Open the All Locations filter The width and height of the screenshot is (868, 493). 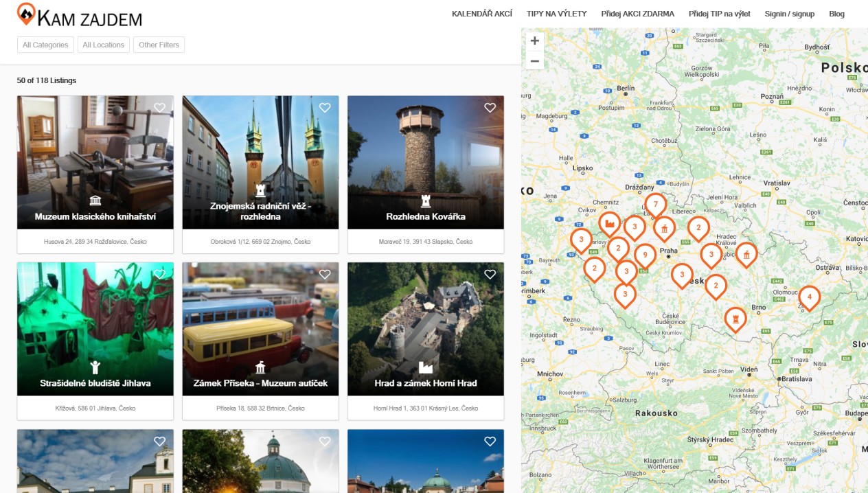point(104,45)
